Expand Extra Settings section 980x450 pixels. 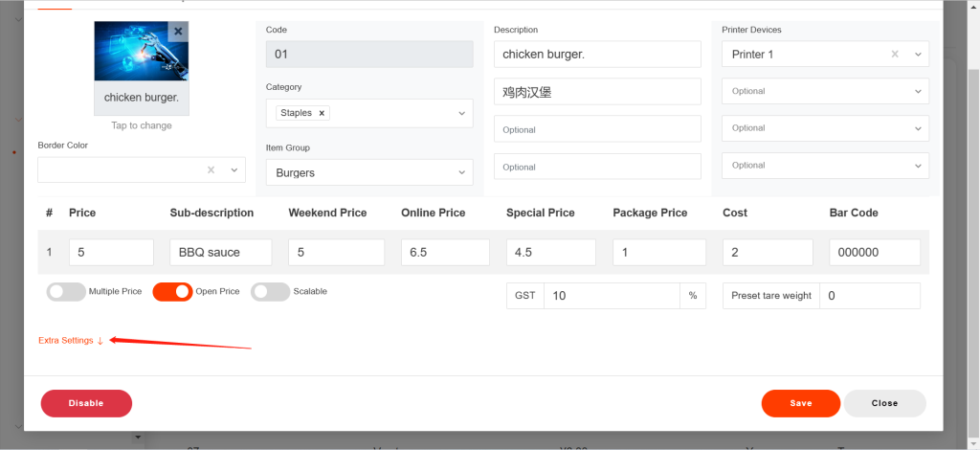(x=70, y=341)
